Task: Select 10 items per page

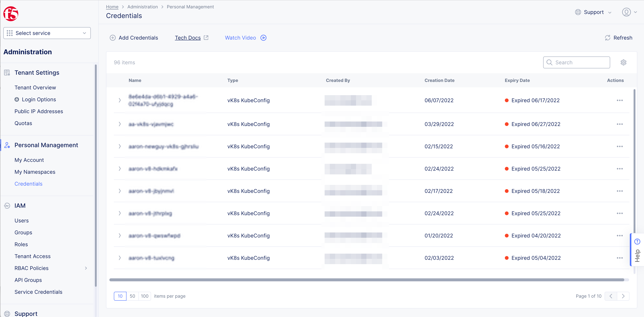Action: [120, 296]
